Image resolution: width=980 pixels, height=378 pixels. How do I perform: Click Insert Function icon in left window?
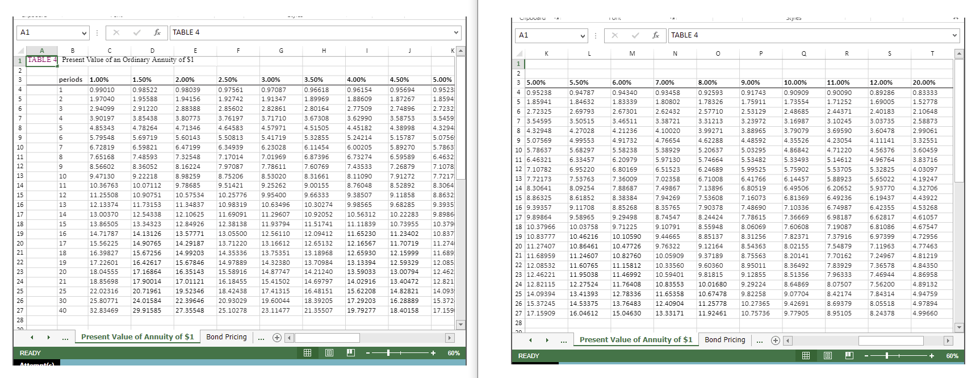157,32
